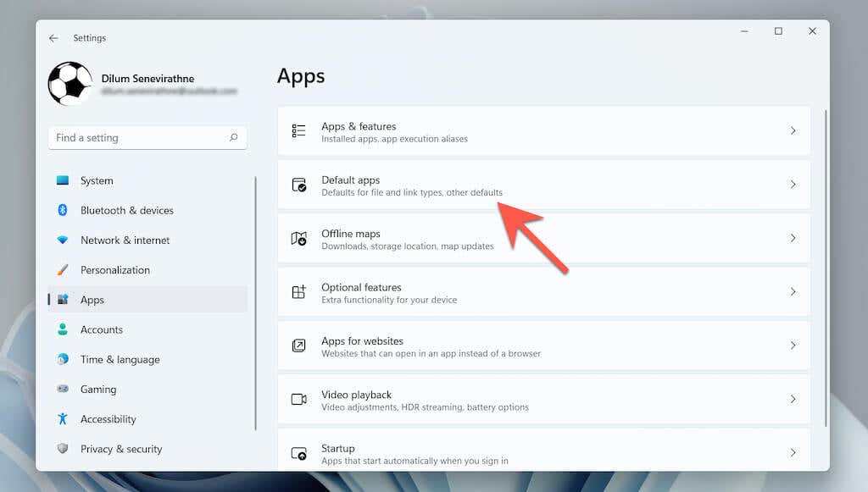Maximize the Settings window
Screen dimensions: 868x492
pyautogui.click(x=778, y=31)
